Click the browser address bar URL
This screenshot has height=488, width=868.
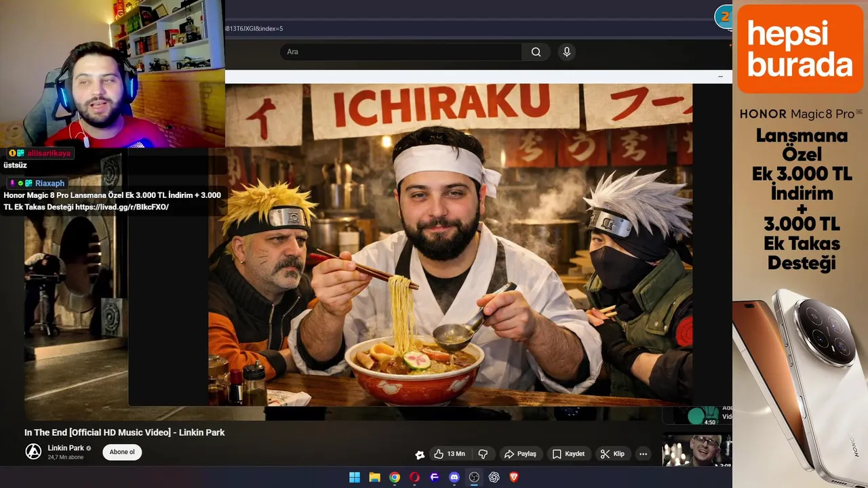[254, 28]
